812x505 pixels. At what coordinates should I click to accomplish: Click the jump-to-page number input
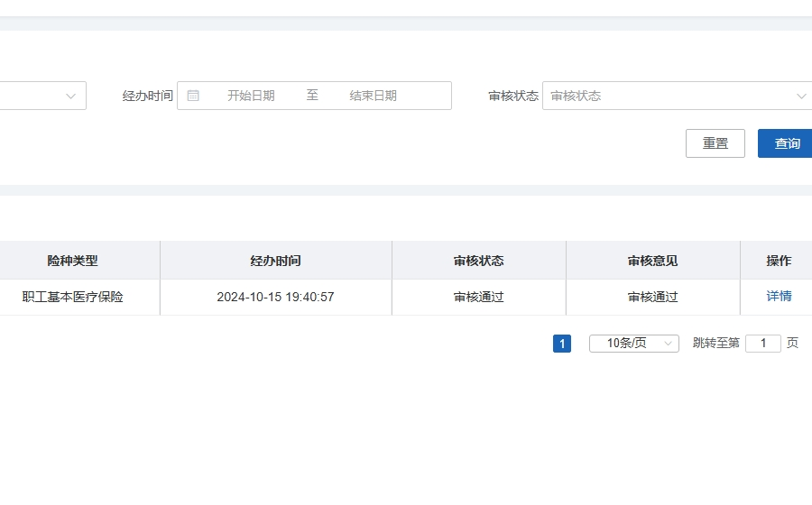[x=762, y=343]
